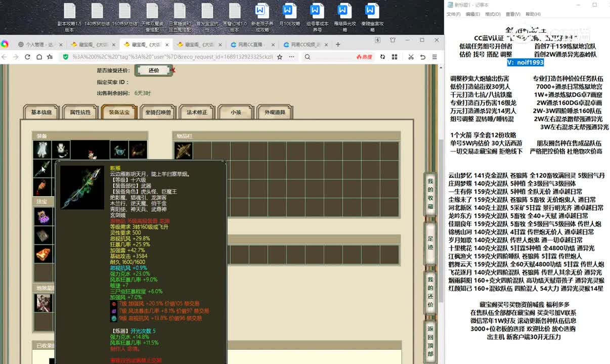Select the weapon item in equipment panel
Image resolution: width=610 pixels, height=364 pixels.
(42, 169)
